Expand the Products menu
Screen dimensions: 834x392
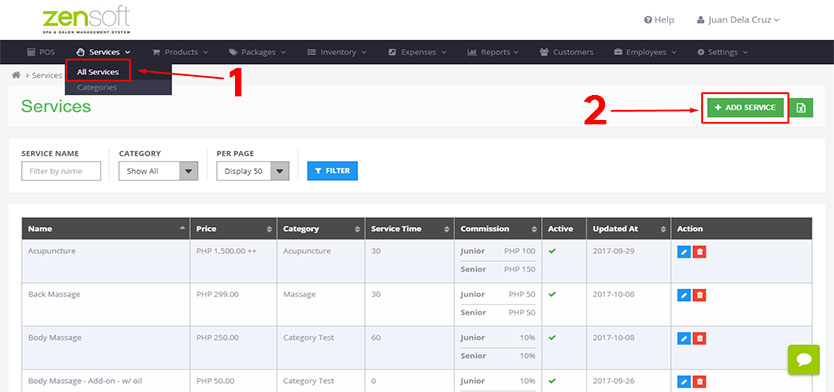click(180, 52)
